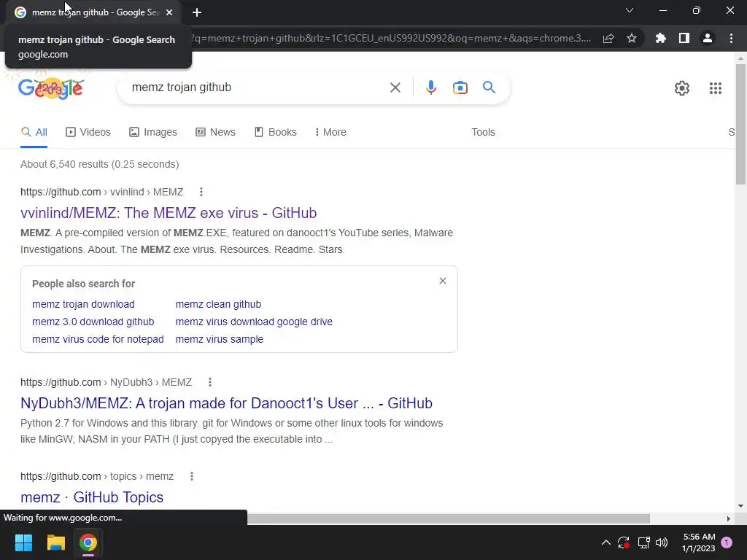Dismiss the People also search for box

pos(443,281)
